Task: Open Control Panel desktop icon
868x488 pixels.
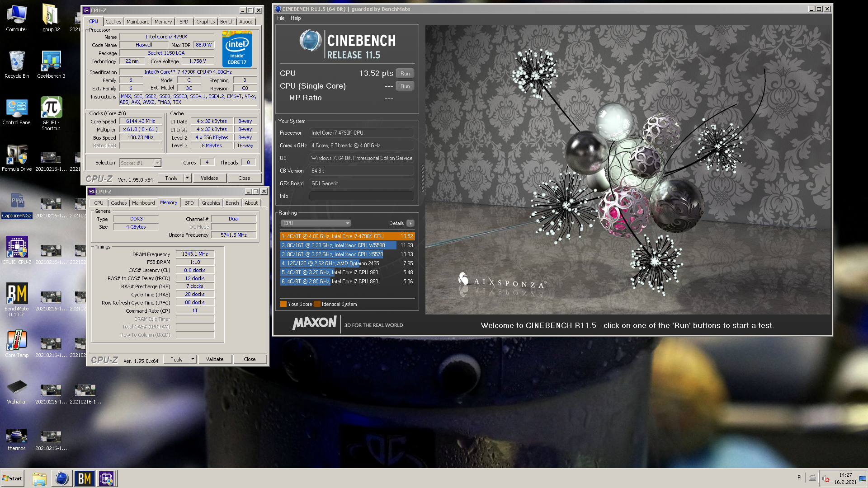Action: pos(17,111)
